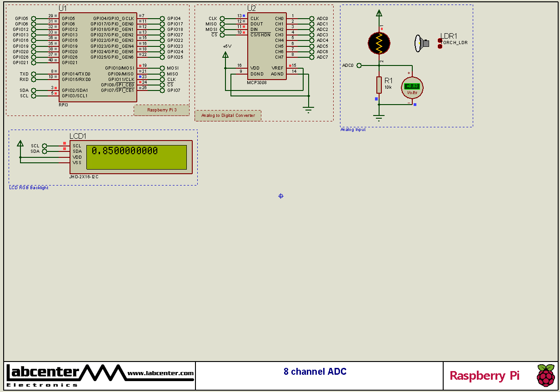This screenshot has height=392, width=560.
Task: Click the torch light source icon beside LDR1
Action: pos(420,43)
